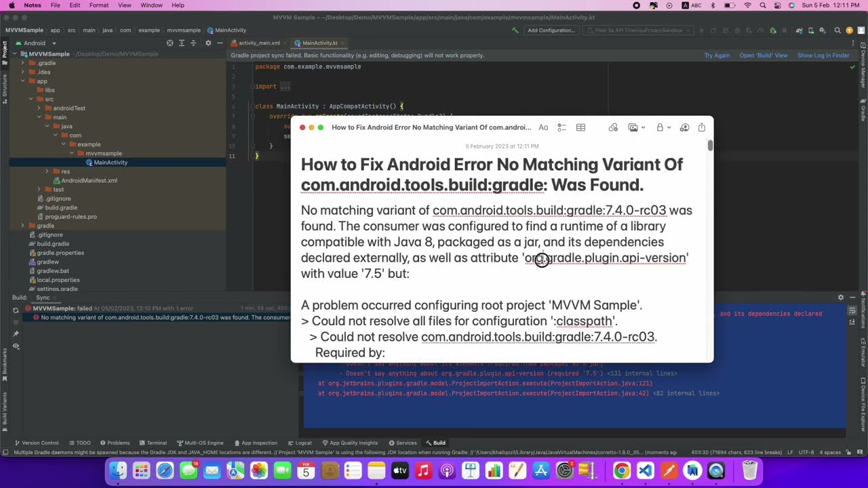Collapse the app module folder

tap(23, 81)
